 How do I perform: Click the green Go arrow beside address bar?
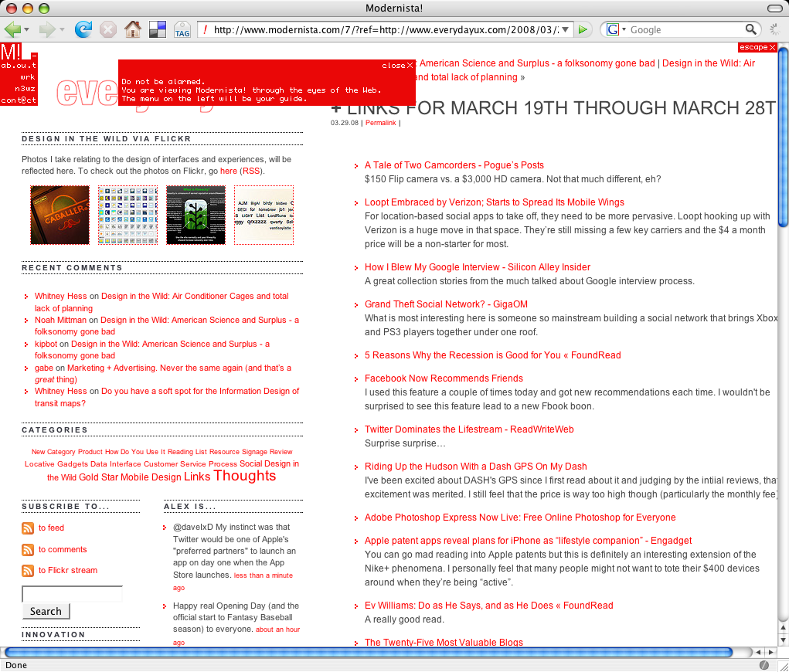tap(583, 29)
